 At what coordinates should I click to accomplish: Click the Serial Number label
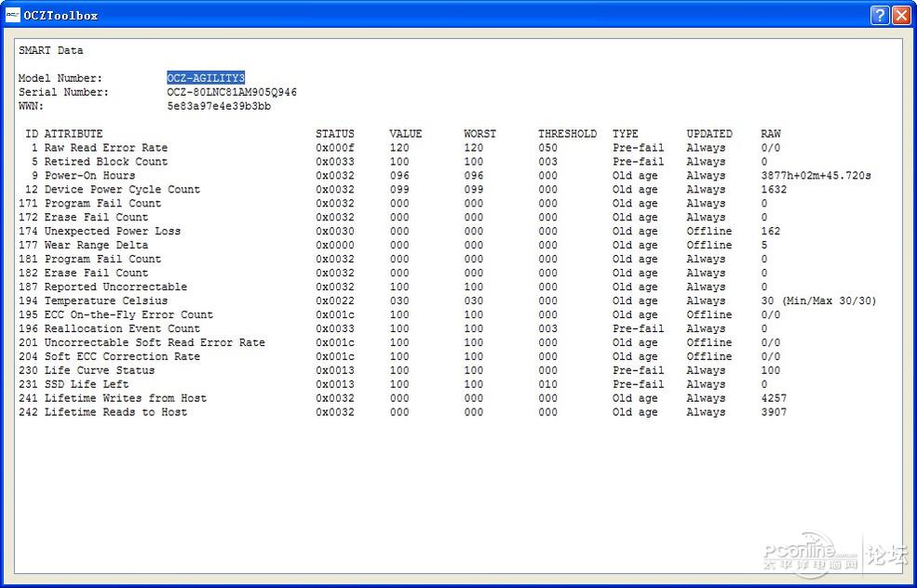pos(63,92)
